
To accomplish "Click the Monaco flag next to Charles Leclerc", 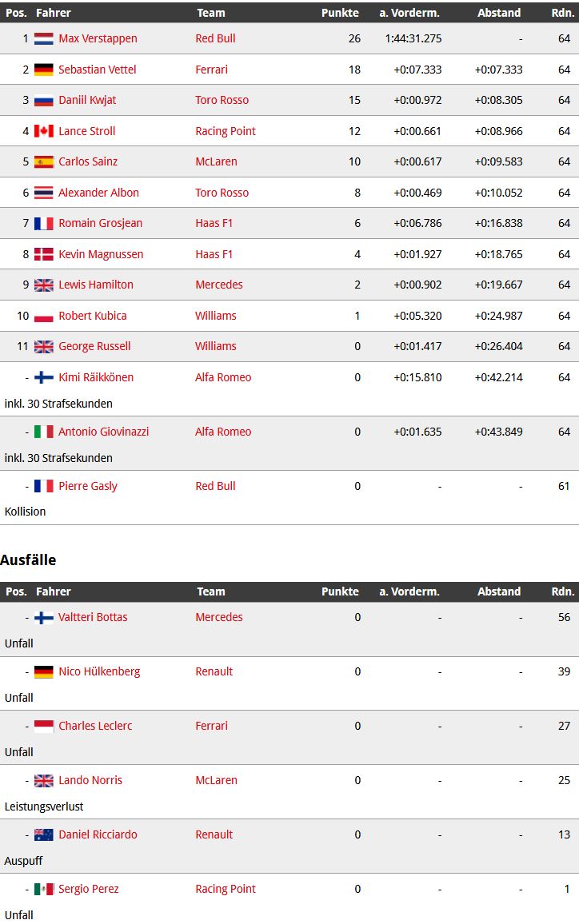I will [44, 726].
